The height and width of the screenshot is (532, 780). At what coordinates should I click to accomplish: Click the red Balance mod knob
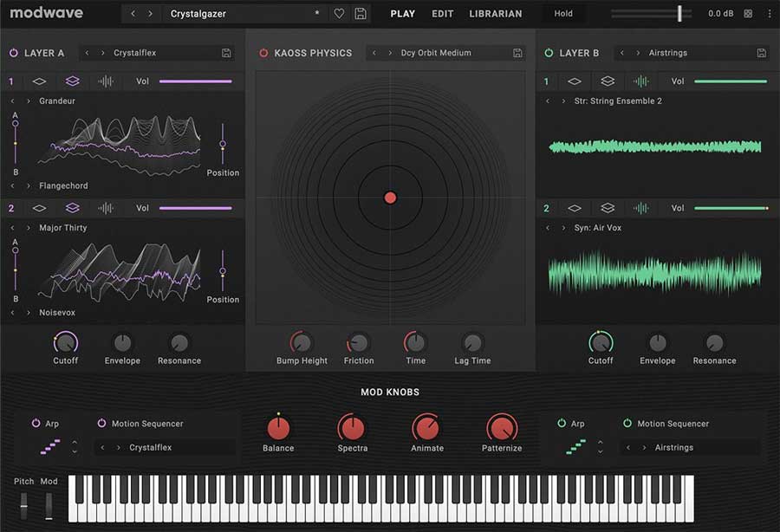pyautogui.click(x=278, y=428)
